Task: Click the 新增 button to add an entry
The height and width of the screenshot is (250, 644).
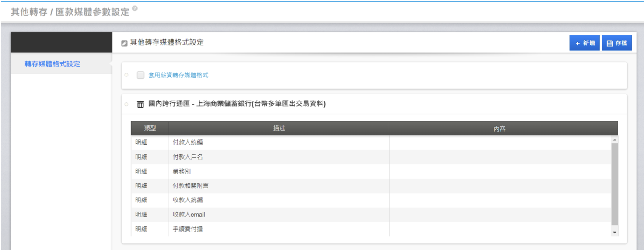Action: (x=584, y=43)
